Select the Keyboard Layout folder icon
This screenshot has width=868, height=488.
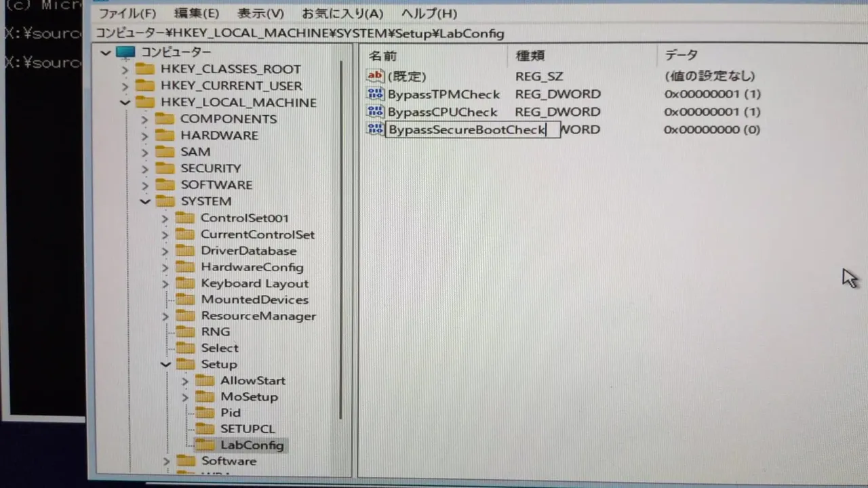point(185,283)
